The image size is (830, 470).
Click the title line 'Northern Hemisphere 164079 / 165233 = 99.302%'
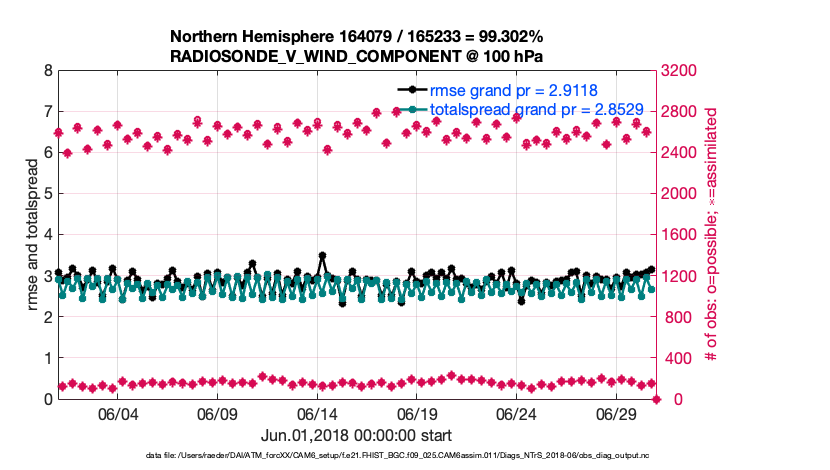pyautogui.click(x=356, y=37)
